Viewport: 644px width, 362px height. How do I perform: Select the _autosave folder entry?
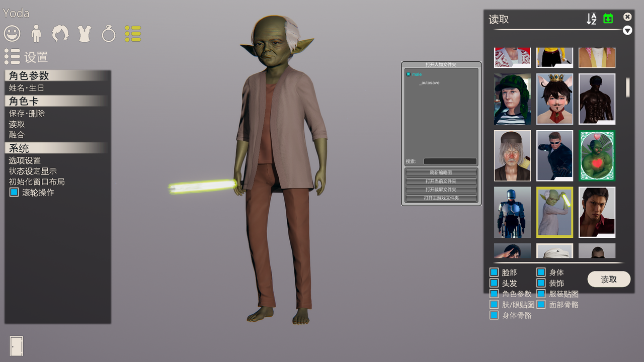click(429, 82)
